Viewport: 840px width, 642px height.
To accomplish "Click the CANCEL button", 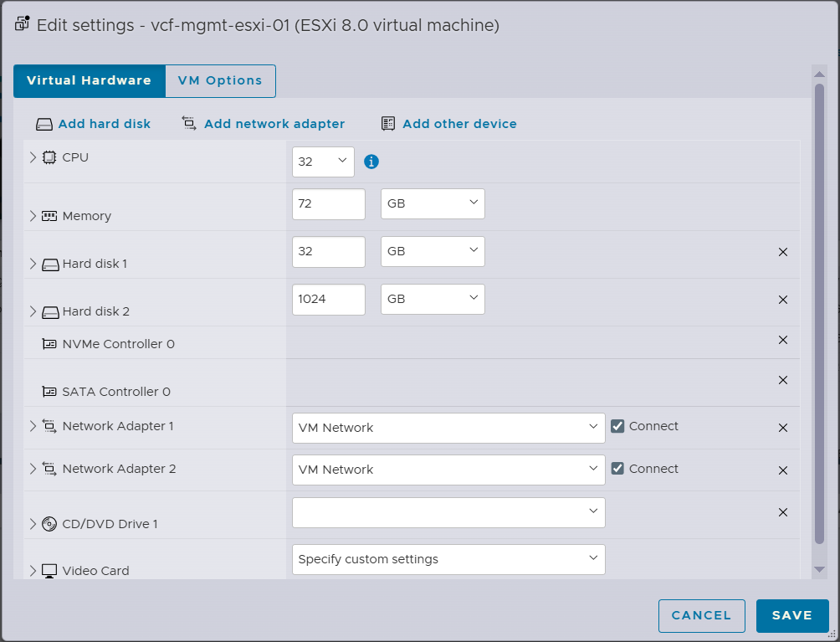I will (701, 615).
